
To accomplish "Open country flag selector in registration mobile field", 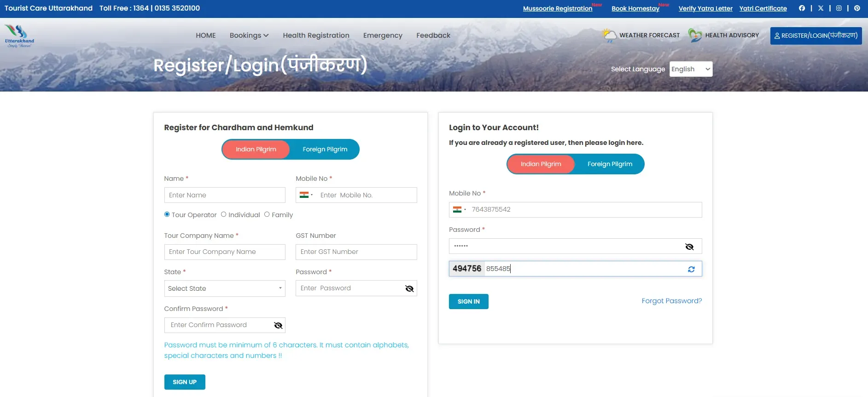I will pyautogui.click(x=306, y=195).
